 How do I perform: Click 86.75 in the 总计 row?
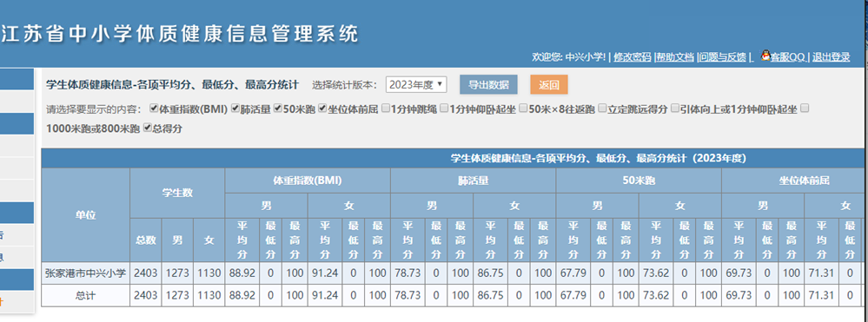click(490, 295)
